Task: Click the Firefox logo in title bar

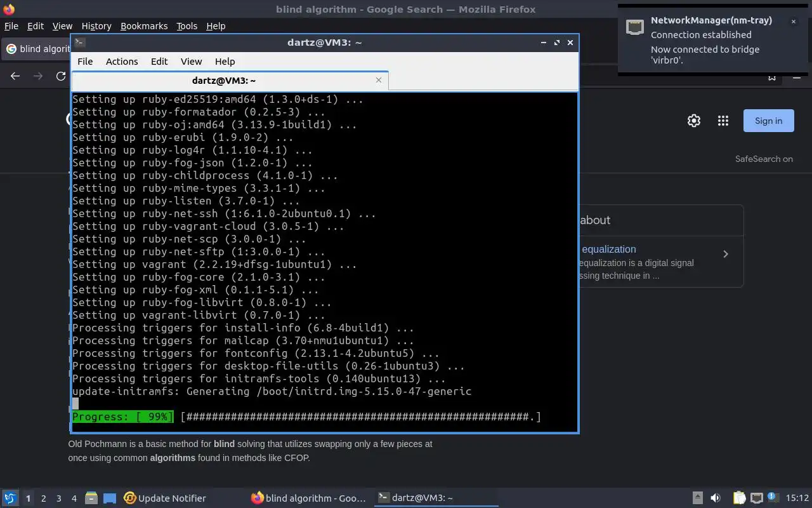Action: (9, 9)
